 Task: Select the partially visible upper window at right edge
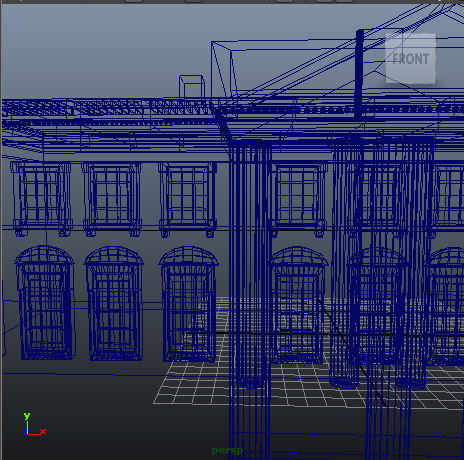pyautogui.click(x=448, y=199)
